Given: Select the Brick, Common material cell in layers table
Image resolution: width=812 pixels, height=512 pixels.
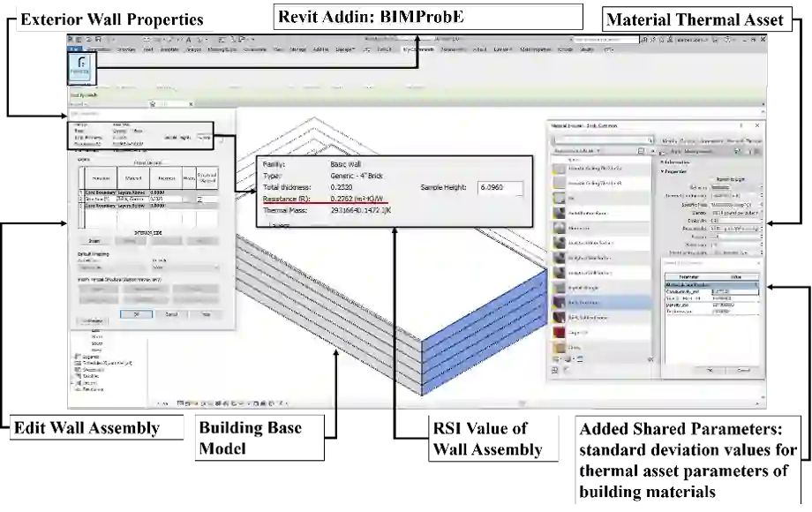Looking at the screenshot, I should [x=133, y=199].
